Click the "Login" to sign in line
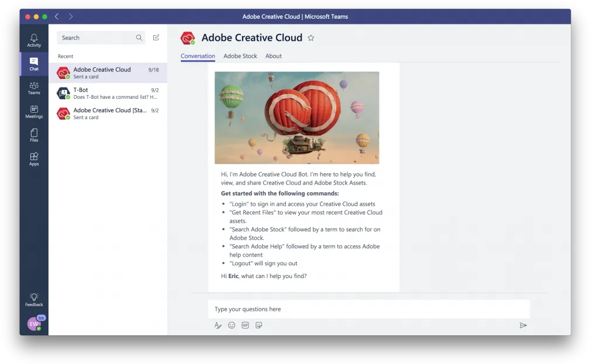This screenshot has width=590, height=364. click(302, 204)
